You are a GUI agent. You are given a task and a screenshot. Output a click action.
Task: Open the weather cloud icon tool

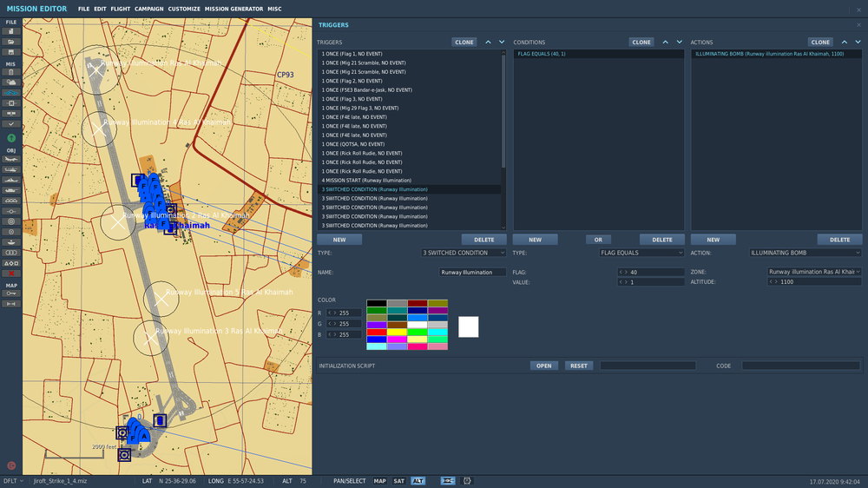point(11,82)
